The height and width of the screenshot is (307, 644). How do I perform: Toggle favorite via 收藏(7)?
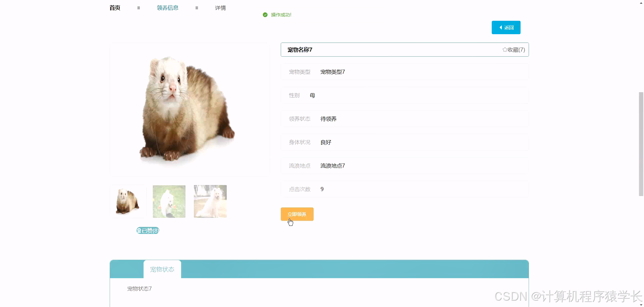pyautogui.click(x=514, y=50)
